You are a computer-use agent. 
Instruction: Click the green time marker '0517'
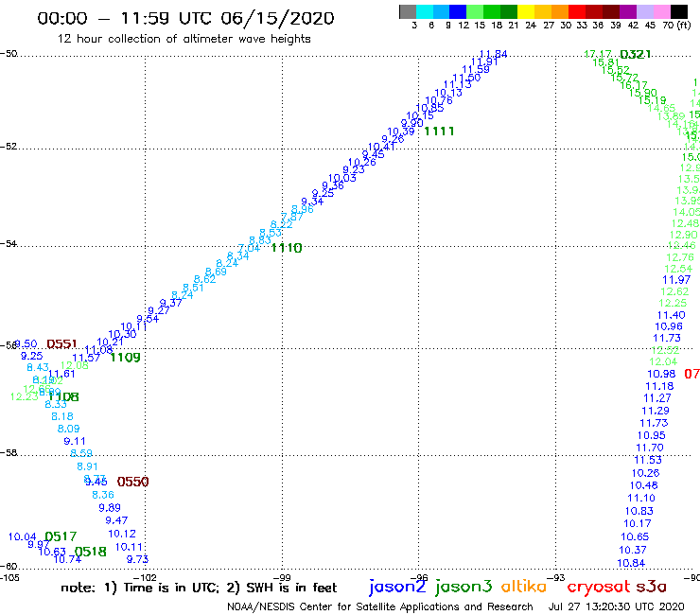61,536
